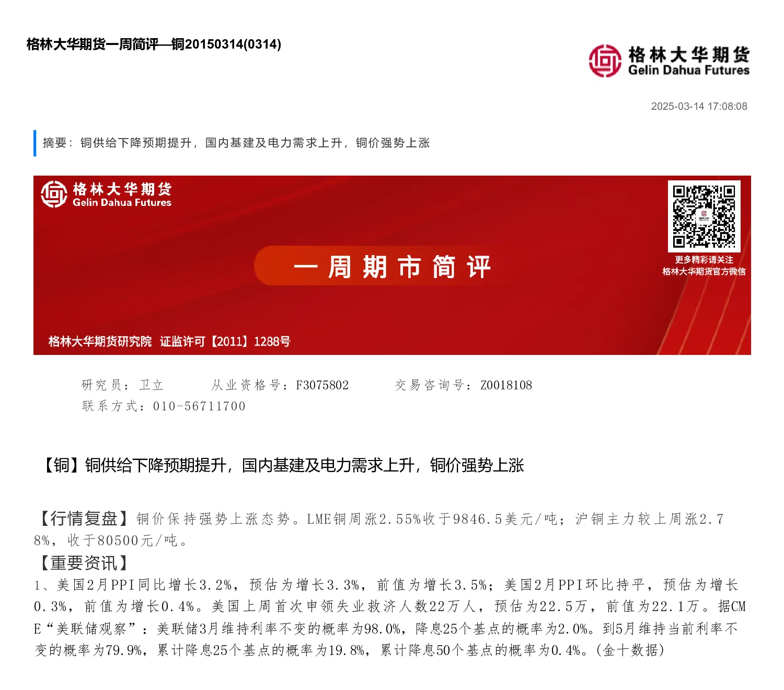Click the white Gelin Dahua logo on the banner
This screenshot has height=690, width=784.
click(106, 194)
